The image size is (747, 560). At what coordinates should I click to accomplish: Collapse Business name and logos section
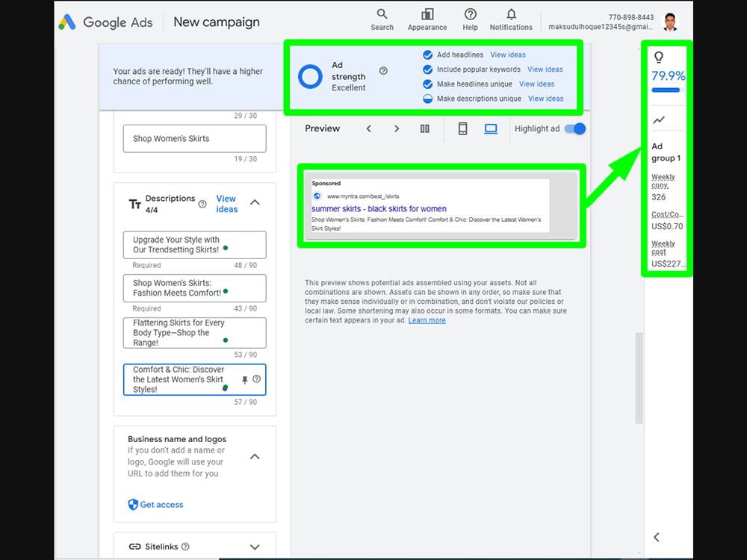[255, 457]
